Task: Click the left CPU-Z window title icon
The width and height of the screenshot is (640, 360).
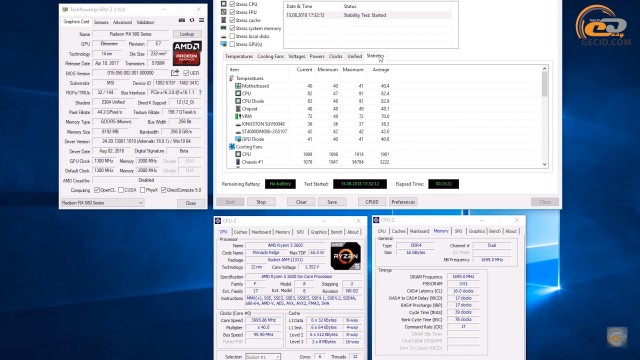Action: pyautogui.click(x=218, y=221)
